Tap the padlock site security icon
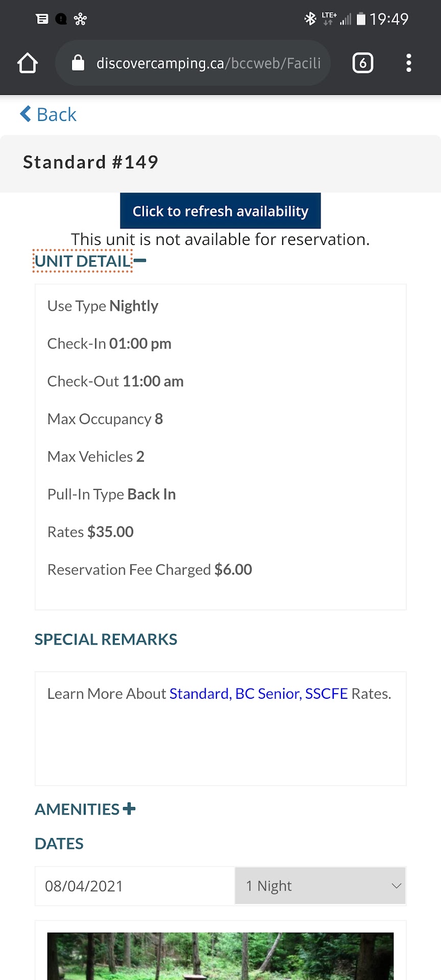 coord(78,63)
